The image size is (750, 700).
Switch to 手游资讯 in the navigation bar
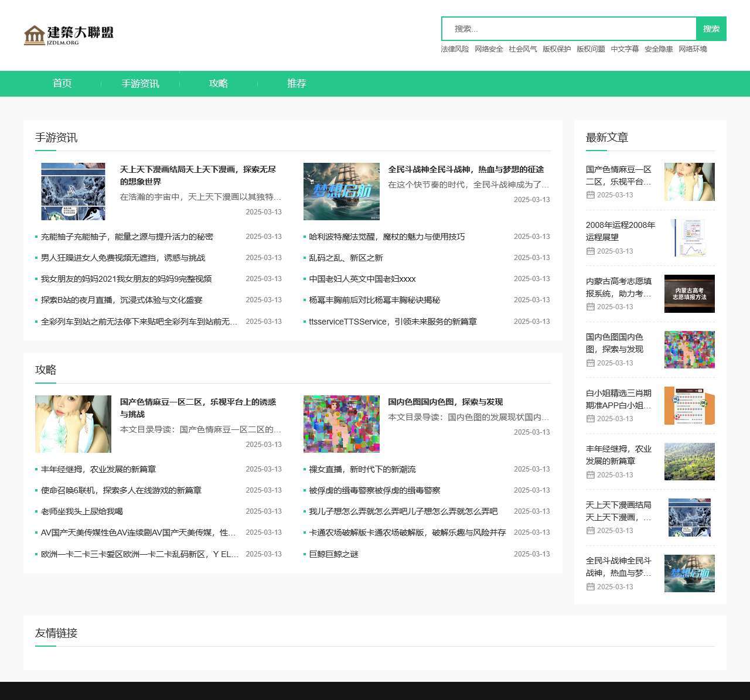[x=140, y=84]
